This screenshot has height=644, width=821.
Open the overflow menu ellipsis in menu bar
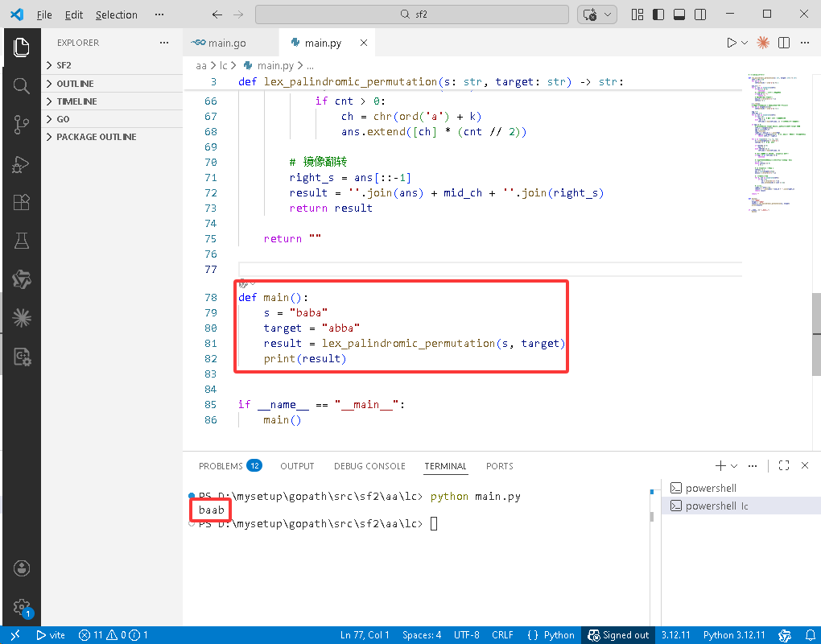[x=159, y=14]
